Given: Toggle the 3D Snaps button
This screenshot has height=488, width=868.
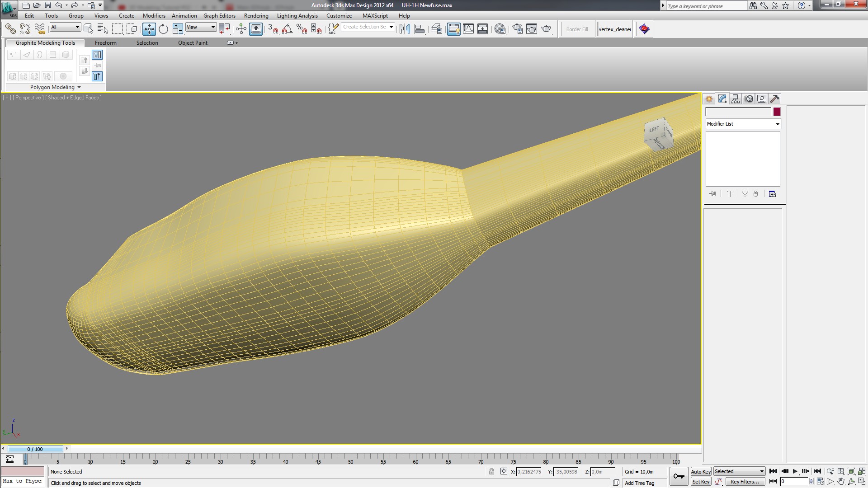Looking at the screenshot, I should pyautogui.click(x=273, y=29).
